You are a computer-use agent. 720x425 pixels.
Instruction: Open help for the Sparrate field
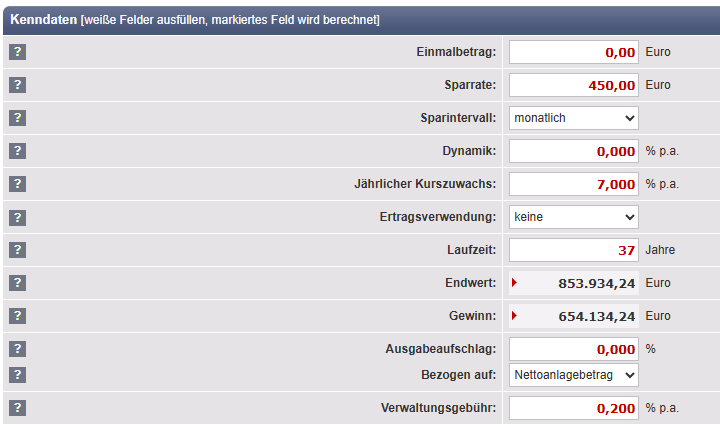[17, 85]
